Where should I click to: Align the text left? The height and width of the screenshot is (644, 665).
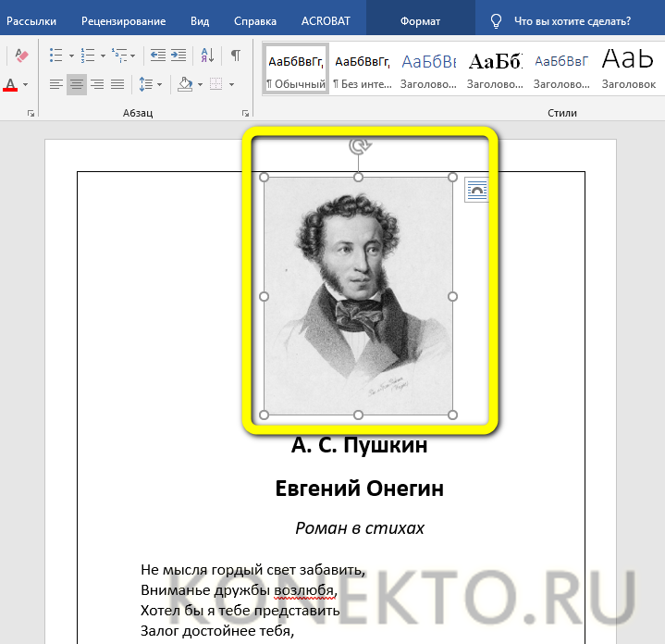click(56, 84)
